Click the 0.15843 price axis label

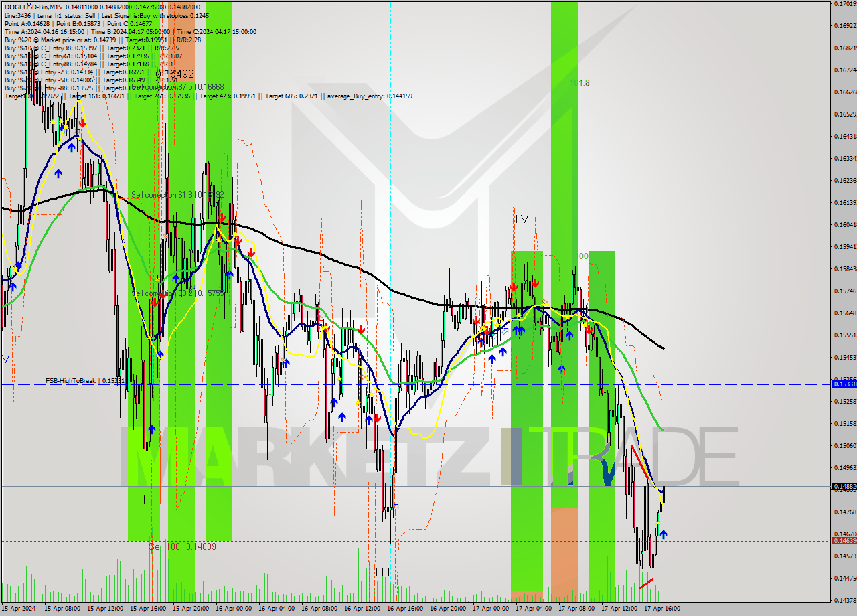pyautogui.click(x=845, y=268)
